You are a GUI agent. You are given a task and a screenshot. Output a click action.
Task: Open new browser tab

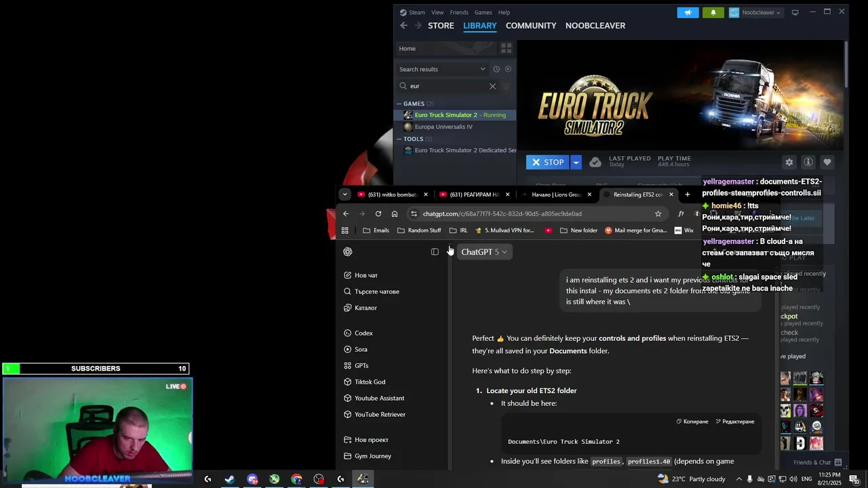click(x=687, y=195)
